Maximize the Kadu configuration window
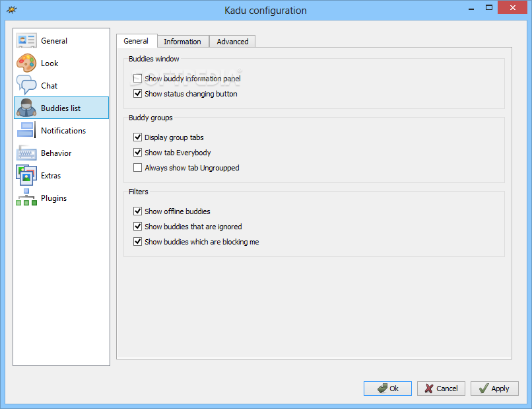This screenshot has height=409, width=532. [x=489, y=7]
